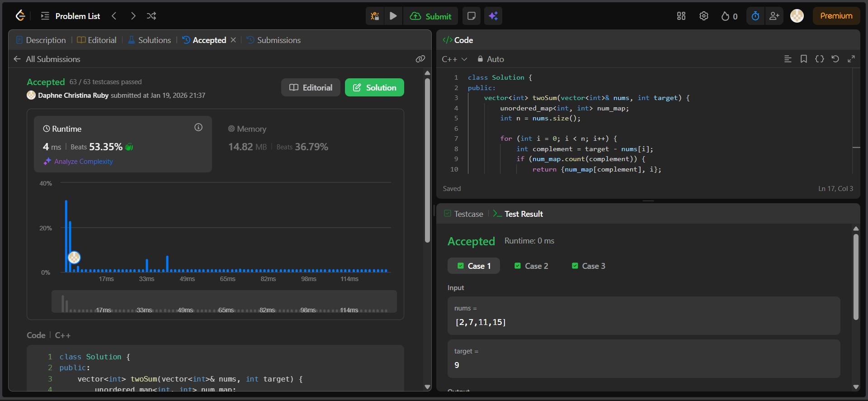Screen dimensions: 868x401
Task: Go to next problem chevron
Action: [133, 16]
